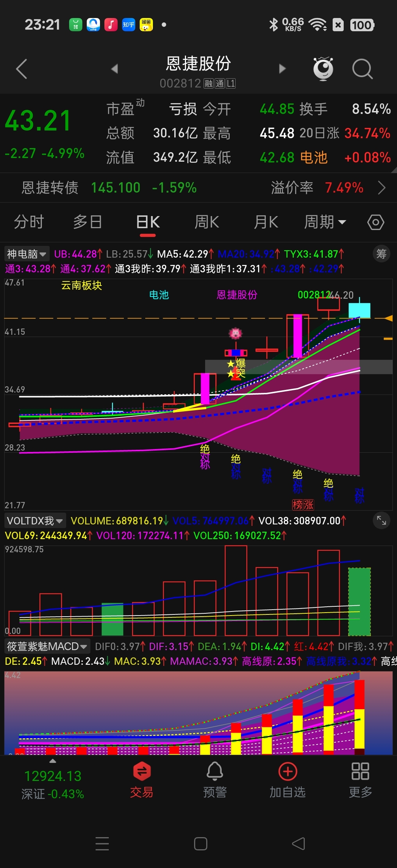Open the search magnifier icon
The image size is (397, 868).
[362, 69]
